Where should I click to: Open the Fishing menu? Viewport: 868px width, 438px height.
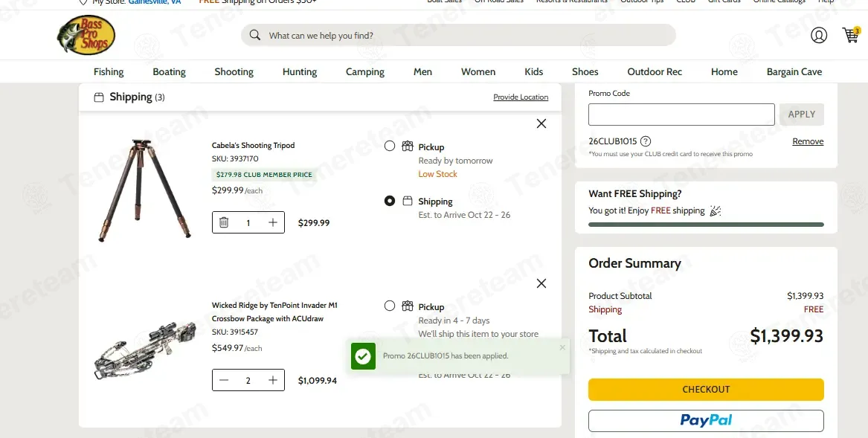tap(109, 72)
